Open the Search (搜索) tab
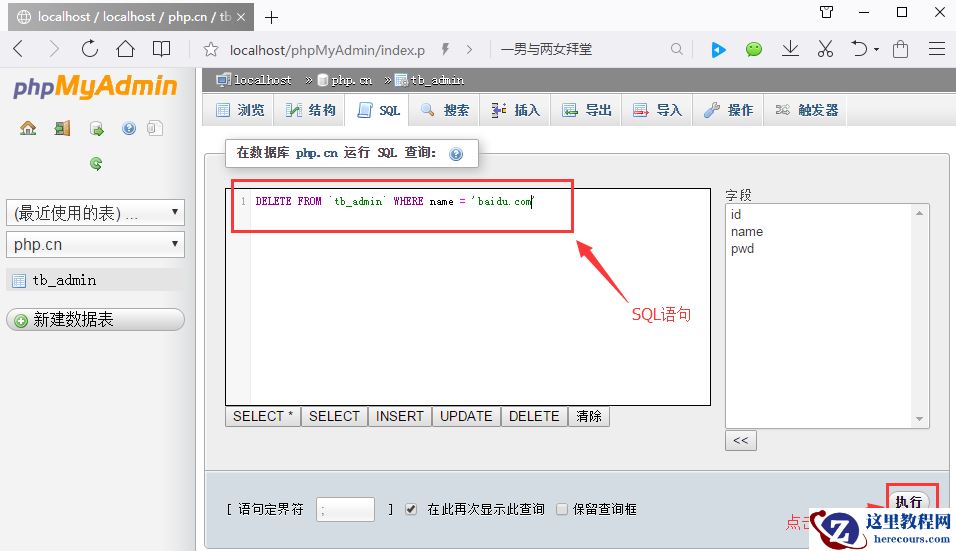956x551 pixels. click(x=445, y=110)
